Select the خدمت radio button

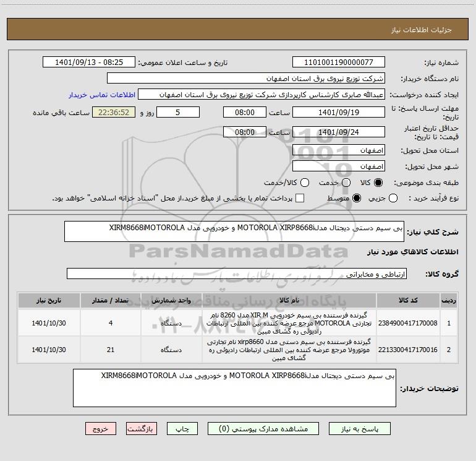click(346, 183)
